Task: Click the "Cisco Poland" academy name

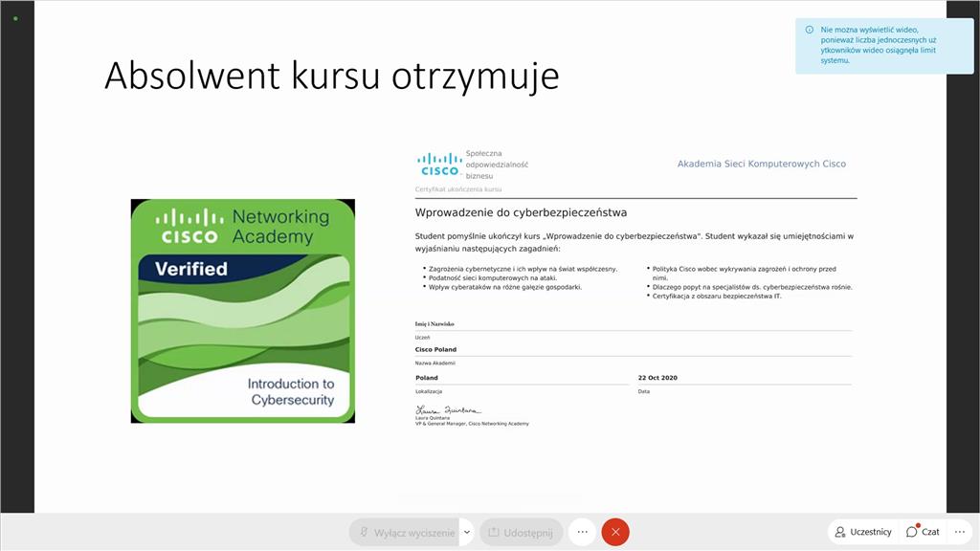Action: point(435,349)
